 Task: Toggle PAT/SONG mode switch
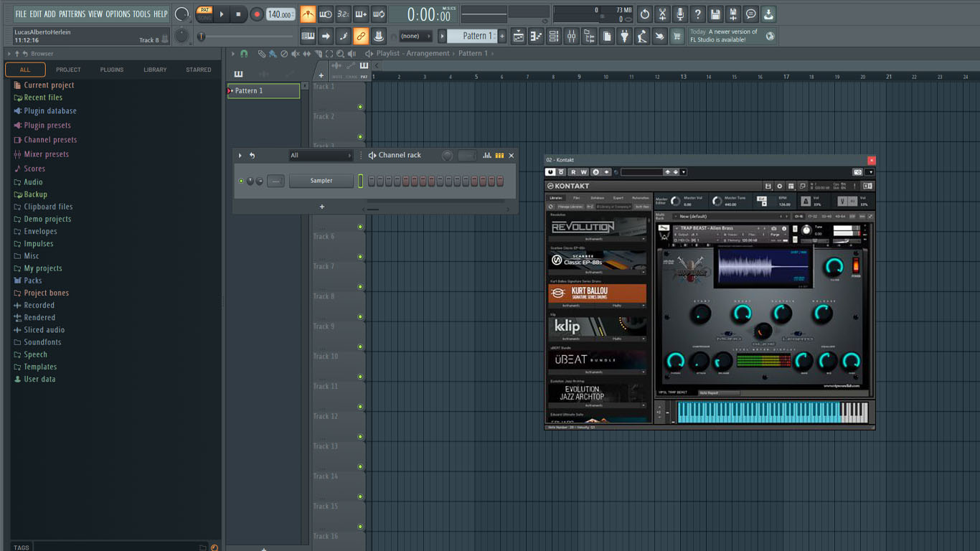(x=204, y=14)
